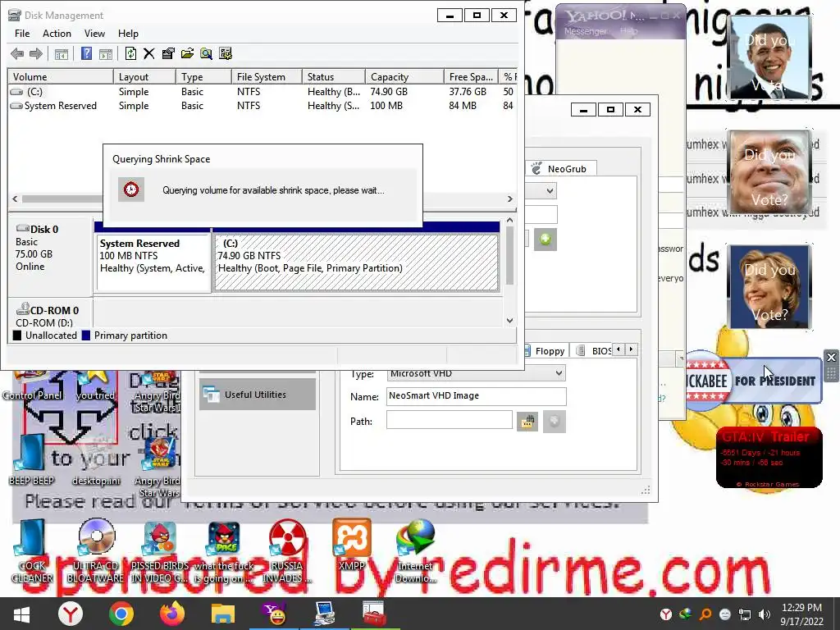Open Firefox from the taskbar
This screenshot has height=630, width=840.
click(x=172, y=614)
